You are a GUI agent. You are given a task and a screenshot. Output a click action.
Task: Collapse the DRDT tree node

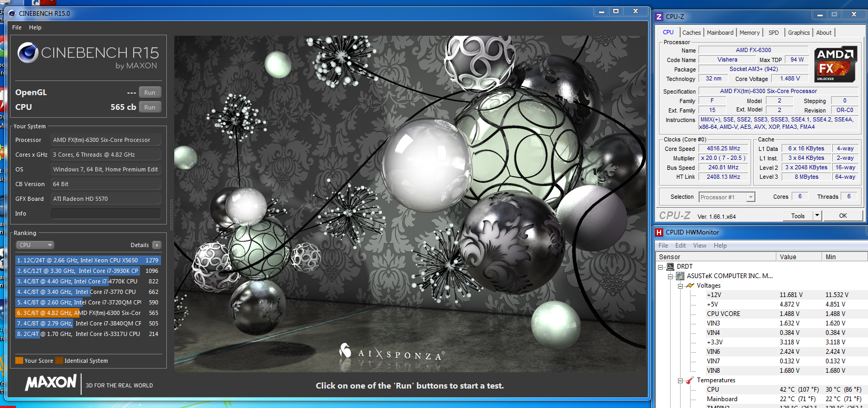(x=660, y=267)
